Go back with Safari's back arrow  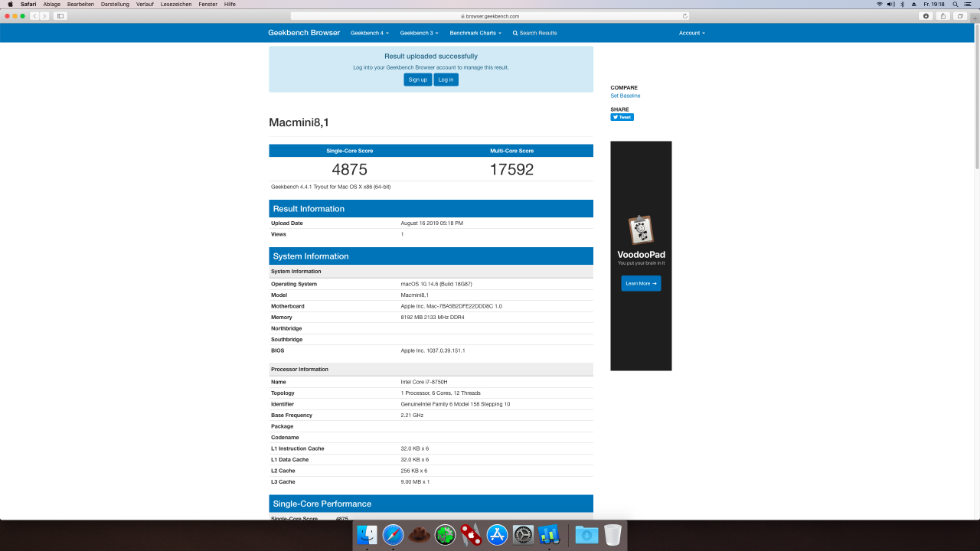pos(34,15)
